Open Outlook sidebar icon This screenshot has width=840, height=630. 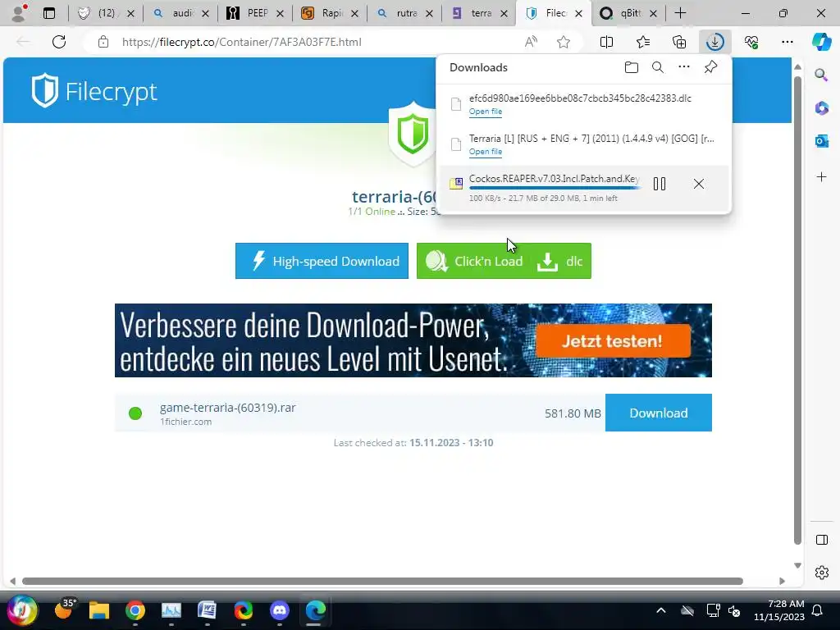[821, 141]
